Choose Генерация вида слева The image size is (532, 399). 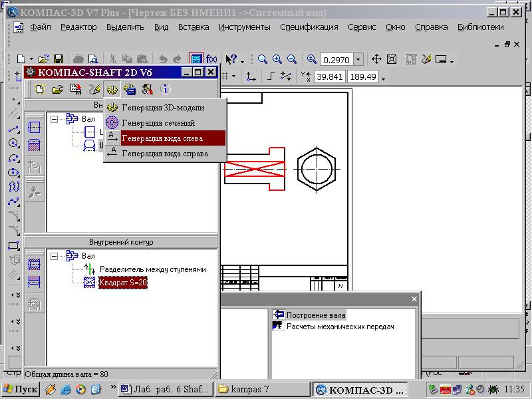coord(165,138)
